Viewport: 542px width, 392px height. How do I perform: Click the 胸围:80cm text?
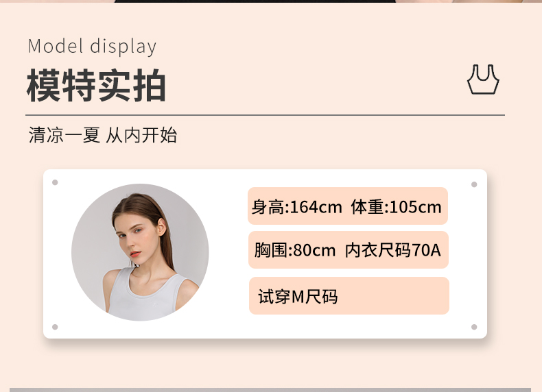click(x=295, y=250)
